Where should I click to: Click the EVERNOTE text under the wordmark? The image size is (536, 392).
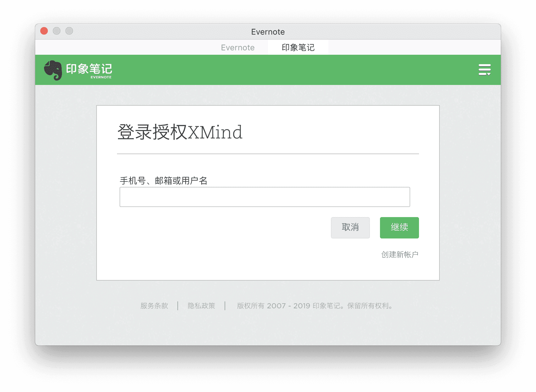pos(100,76)
